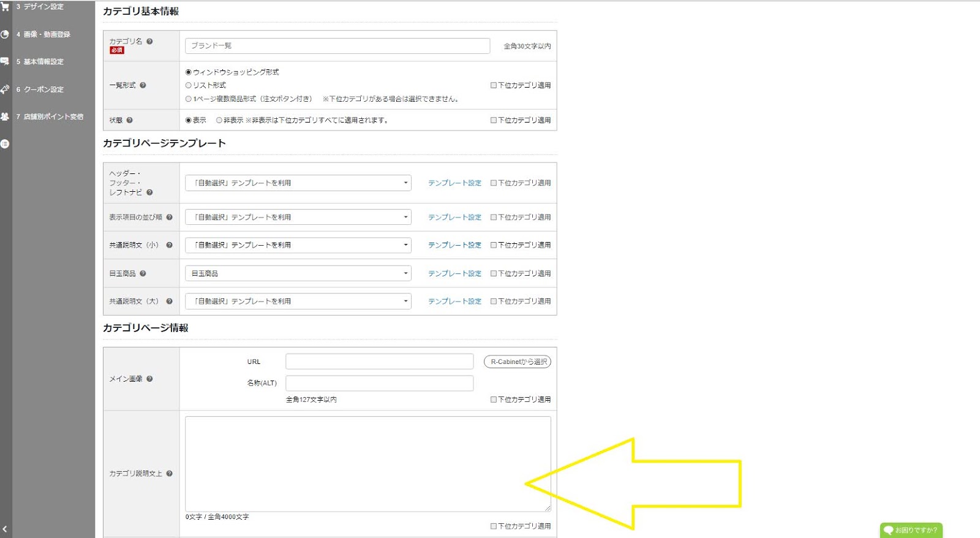Select リスト形式 radio button
The width and height of the screenshot is (980, 538).
point(189,85)
